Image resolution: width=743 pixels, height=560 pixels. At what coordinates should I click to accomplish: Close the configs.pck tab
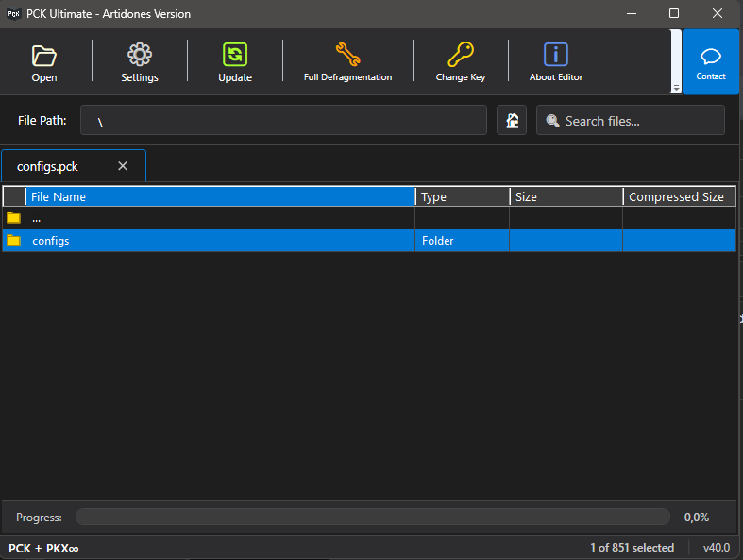point(123,166)
